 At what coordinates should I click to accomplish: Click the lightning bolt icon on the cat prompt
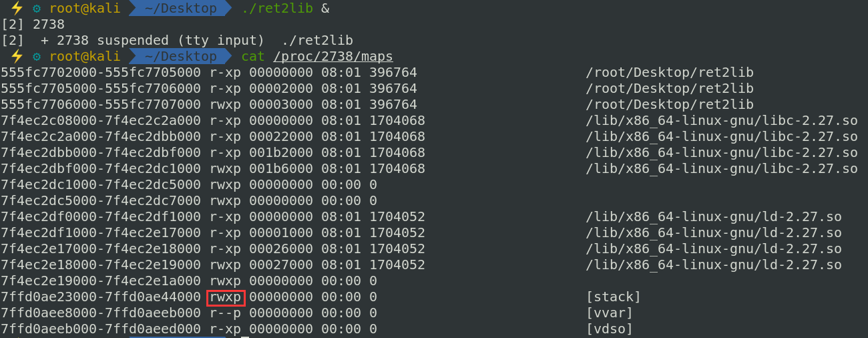tap(17, 57)
